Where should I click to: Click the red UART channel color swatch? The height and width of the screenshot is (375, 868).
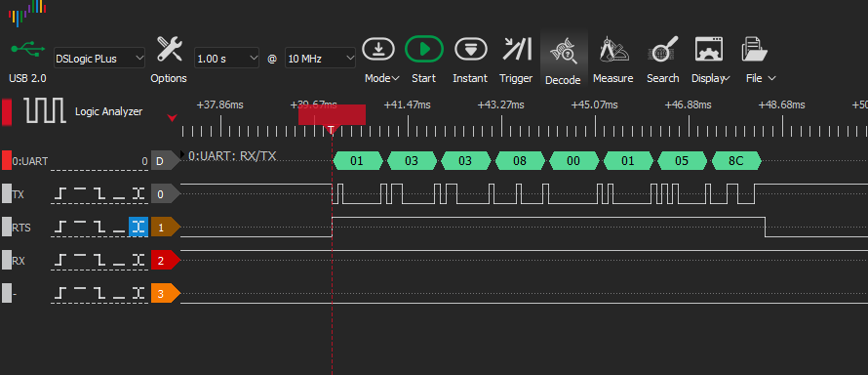click(x=7, y=160)
